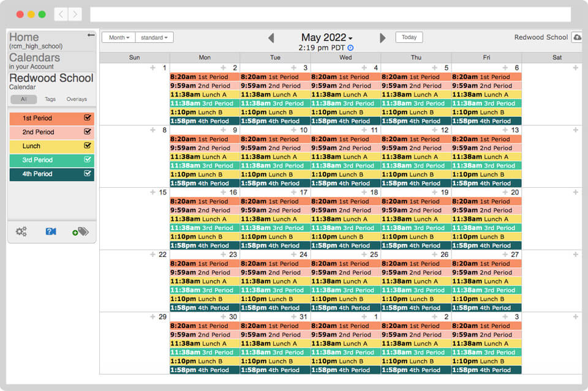Toggle visibility of the 1st Period calendar
Viewport: 588px width, 391px height.
pos(88,117)
